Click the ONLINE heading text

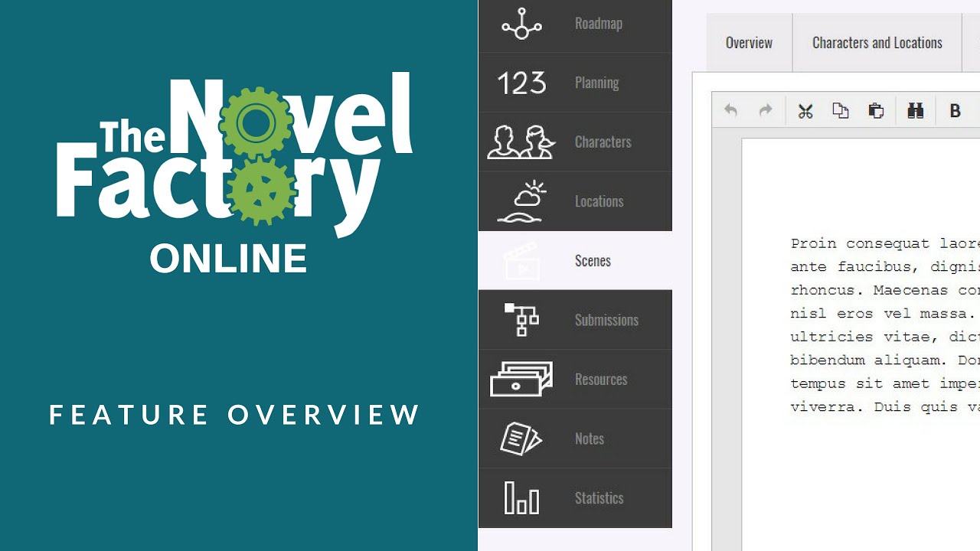[229, 259]
